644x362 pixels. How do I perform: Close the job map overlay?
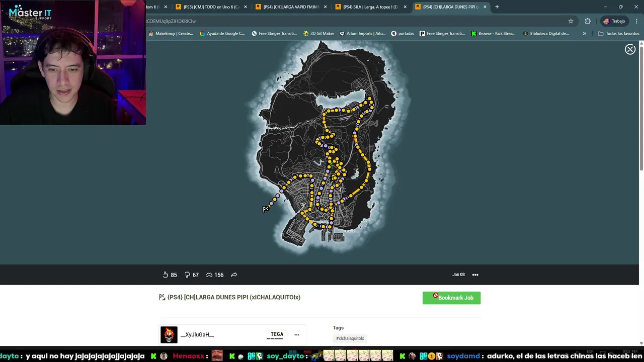tap(630, 49)
